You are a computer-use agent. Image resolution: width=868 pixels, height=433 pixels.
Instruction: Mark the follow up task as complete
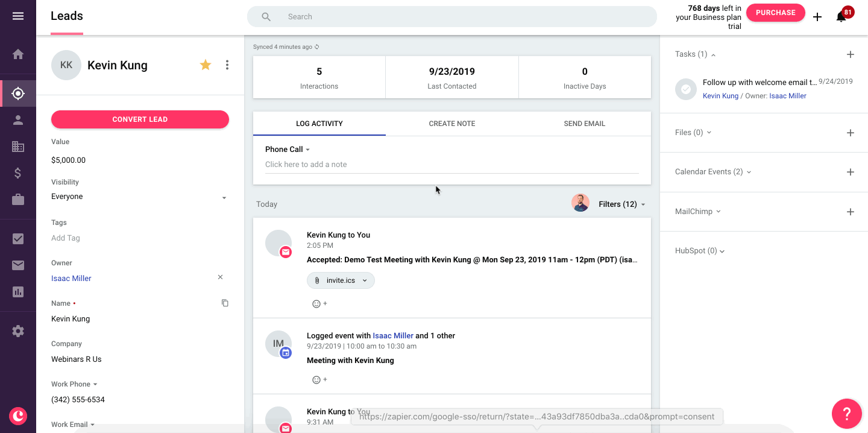(x=685, y=89)
